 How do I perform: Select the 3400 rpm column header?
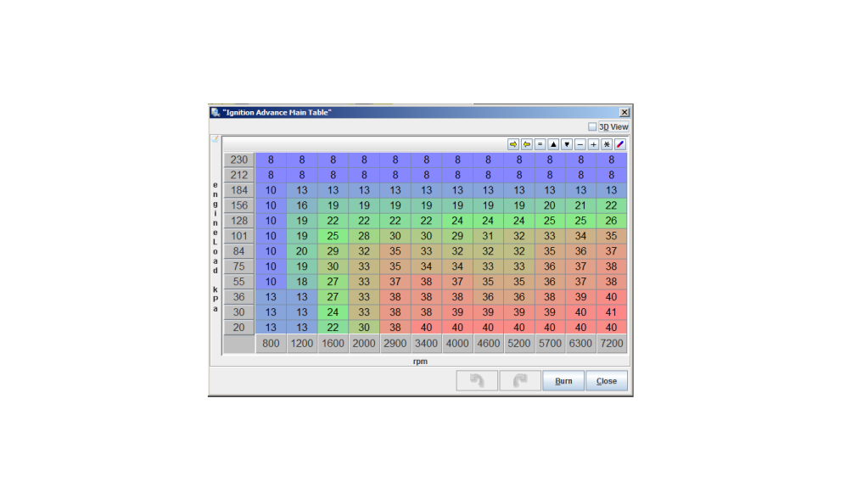(426, 344)
